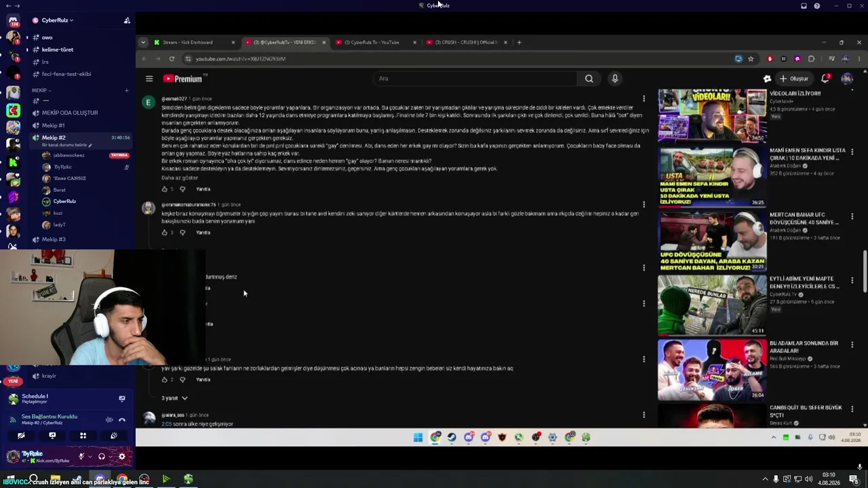This screenshot has width=868, height=488.
Task: Dislike the 'yav şarkı güzelde' comment
Action: pos(182,380)
